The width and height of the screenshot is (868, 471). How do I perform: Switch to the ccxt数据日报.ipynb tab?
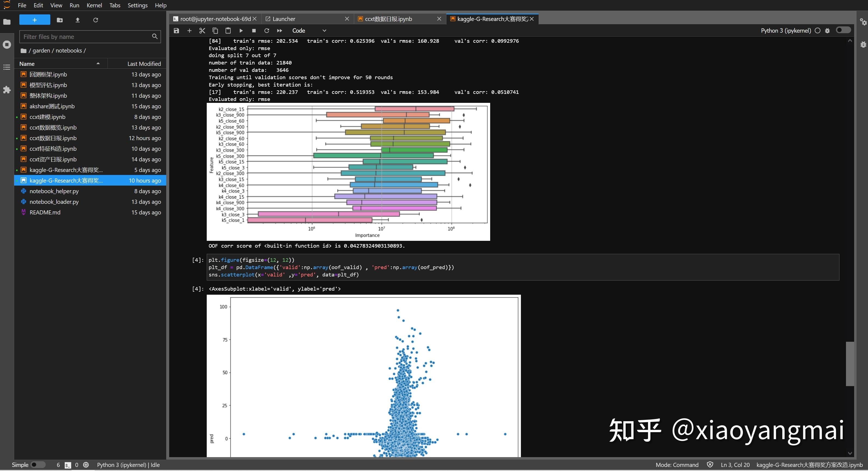tap(388, 19)
